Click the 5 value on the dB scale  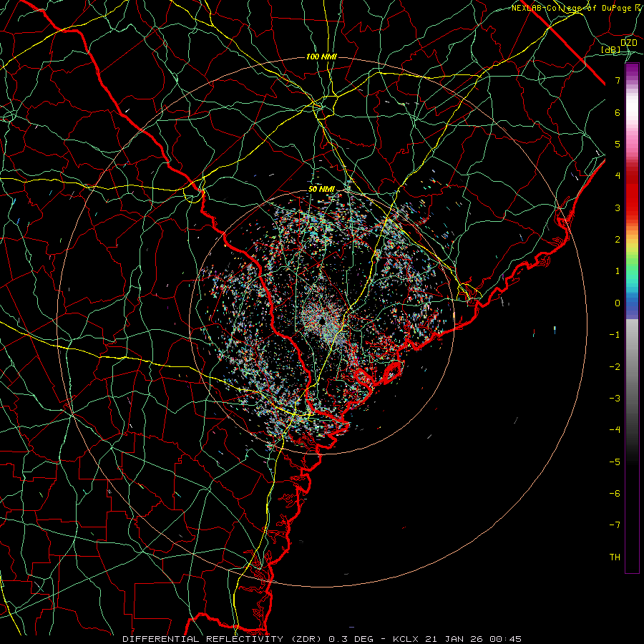coord(618,144)
